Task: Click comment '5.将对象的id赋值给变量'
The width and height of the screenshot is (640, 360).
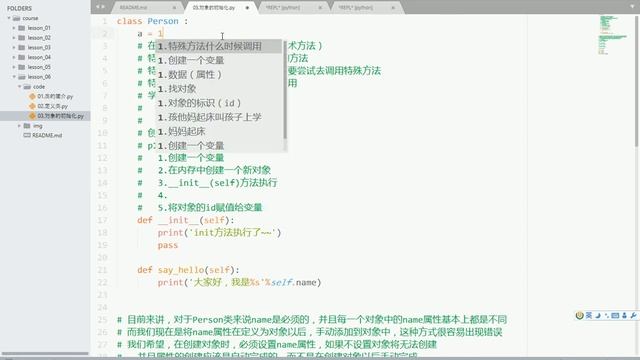Action: coord(210,207)
